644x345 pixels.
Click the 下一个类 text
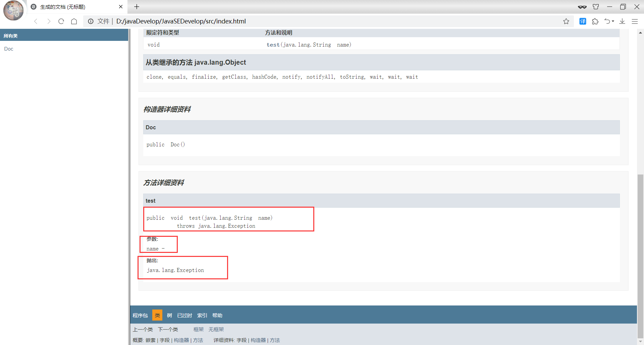[168, 330]
